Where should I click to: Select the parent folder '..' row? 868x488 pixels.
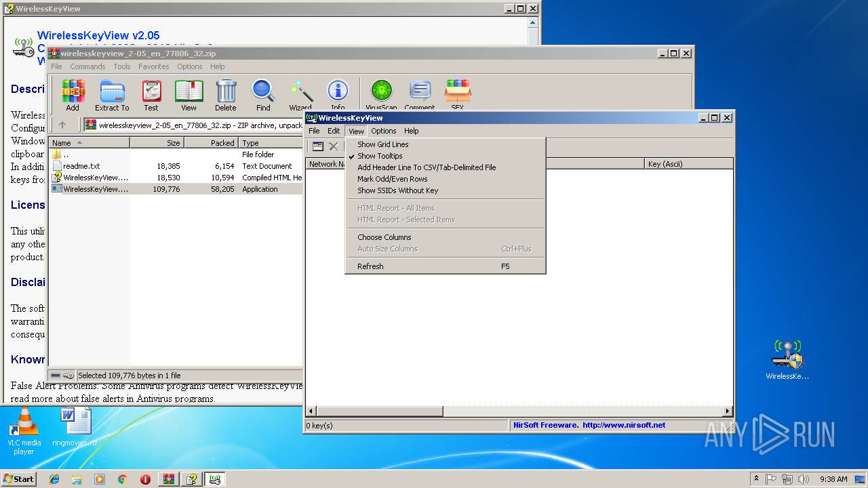click(176, 155)
